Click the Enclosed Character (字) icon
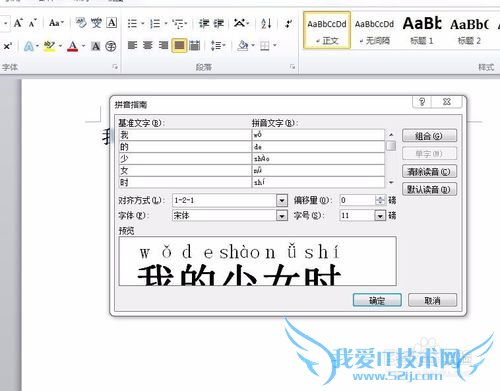Viewport: 500px width, 391px height. pyautogui.click(x=111, y=46)
